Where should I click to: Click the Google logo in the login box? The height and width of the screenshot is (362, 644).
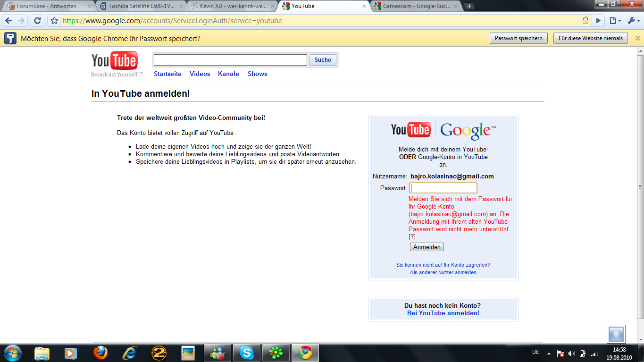[x=468, y=131]
